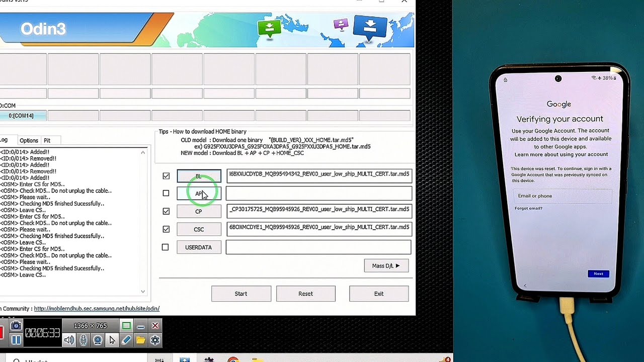Open the recorder pencil drawing tool
Screen dimensions: 644x362
point(126,340)
